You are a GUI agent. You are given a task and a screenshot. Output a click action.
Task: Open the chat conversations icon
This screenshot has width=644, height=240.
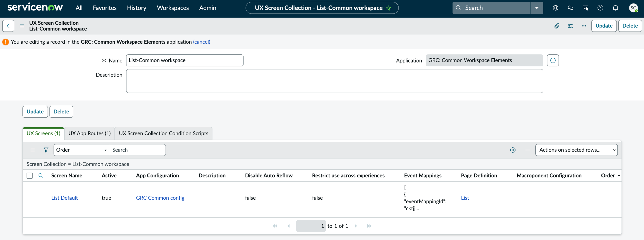coord(571,8)
